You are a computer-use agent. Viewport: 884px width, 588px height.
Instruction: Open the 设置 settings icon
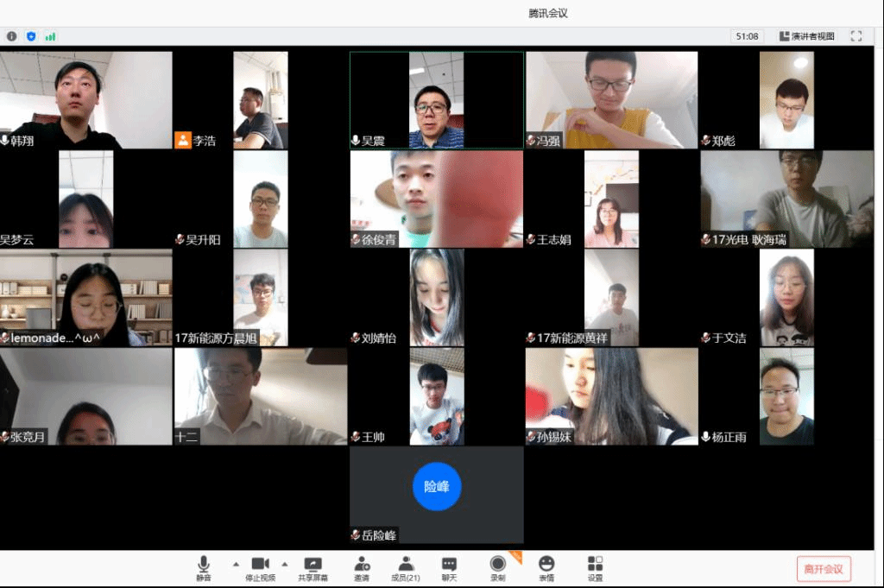(x=595, y=567)
